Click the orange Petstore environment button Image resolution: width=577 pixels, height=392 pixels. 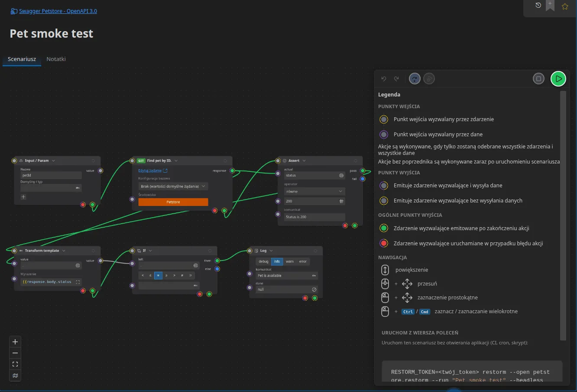(173, 202)
